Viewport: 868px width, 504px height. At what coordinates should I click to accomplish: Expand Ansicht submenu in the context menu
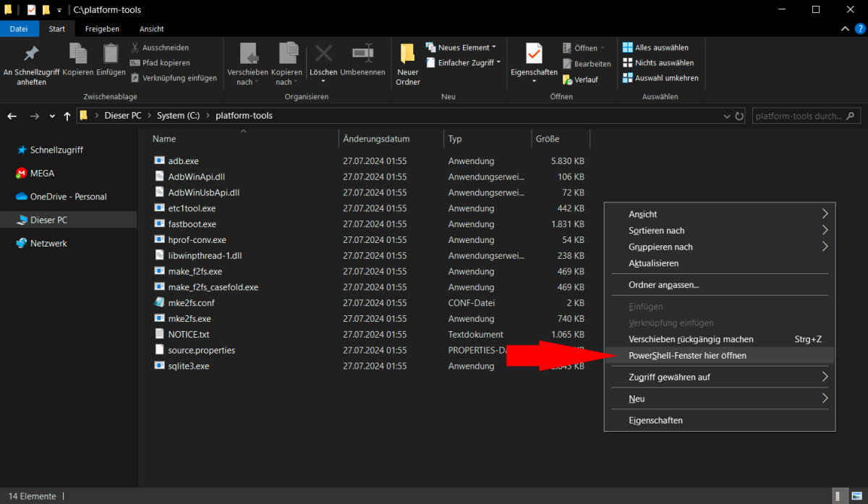[x=720, y=214]
